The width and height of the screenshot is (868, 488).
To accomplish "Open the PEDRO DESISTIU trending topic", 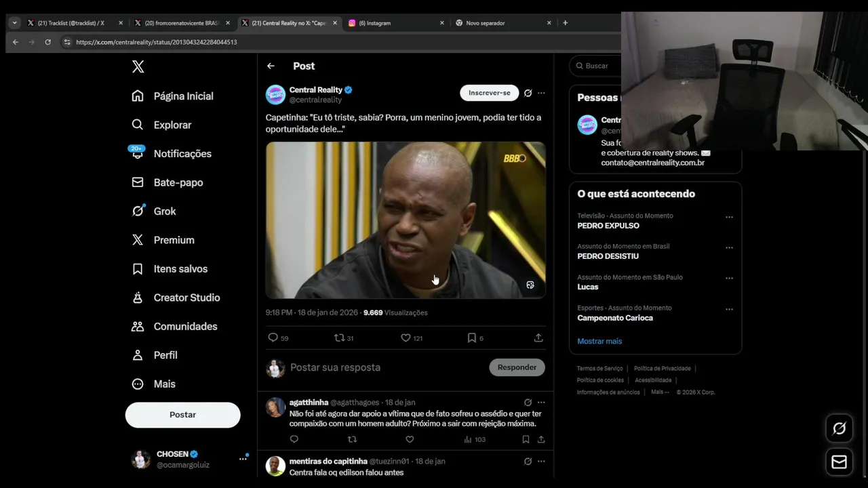I will pos(608,256).
